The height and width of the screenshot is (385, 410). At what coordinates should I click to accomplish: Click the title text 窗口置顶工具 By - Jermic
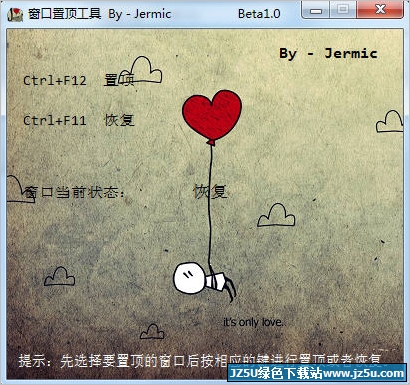(x=99, y=14)
